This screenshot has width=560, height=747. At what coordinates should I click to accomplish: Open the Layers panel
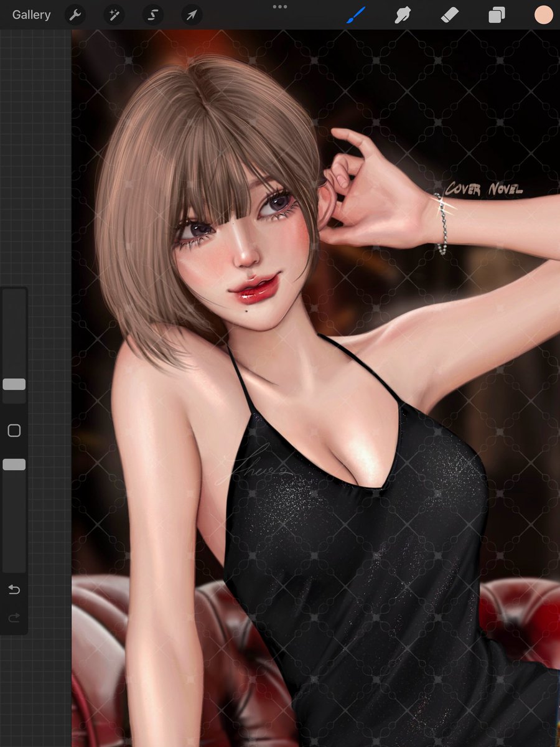coord(497,15)
